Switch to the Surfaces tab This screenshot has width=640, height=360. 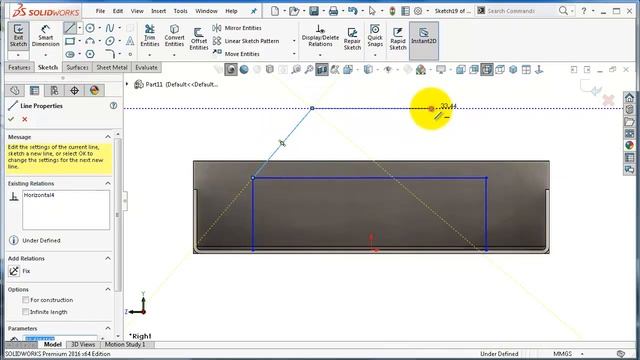[77, 67]
